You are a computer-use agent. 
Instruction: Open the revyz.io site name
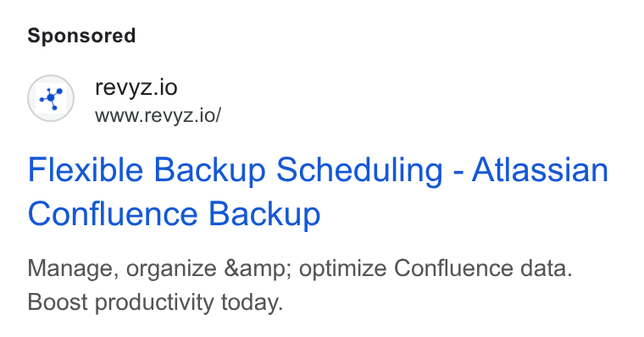point(136,87)
